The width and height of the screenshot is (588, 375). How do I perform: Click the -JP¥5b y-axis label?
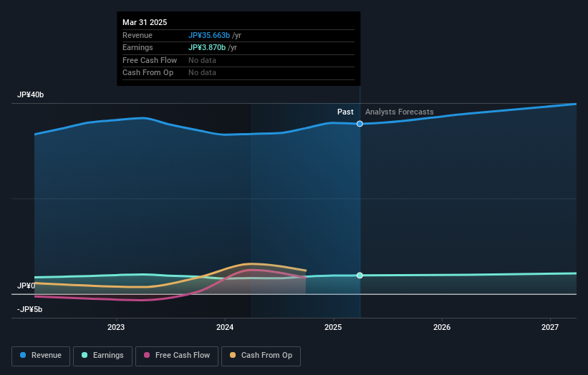pos(29,309)
